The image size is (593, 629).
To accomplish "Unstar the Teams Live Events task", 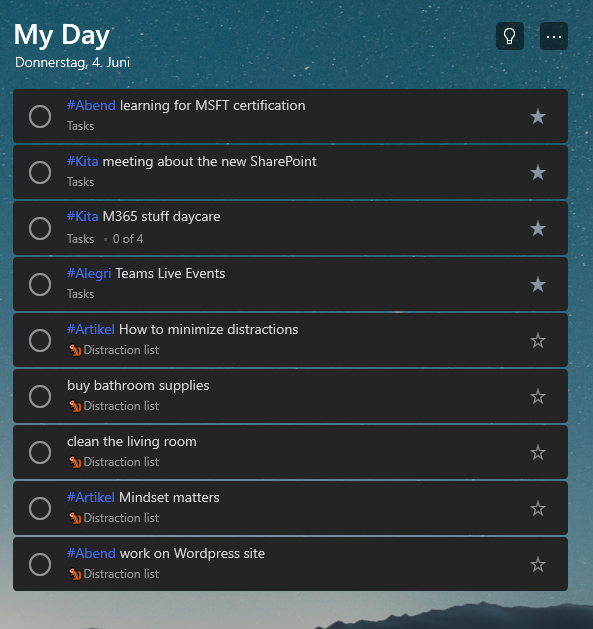I will [x=538, y=284].
